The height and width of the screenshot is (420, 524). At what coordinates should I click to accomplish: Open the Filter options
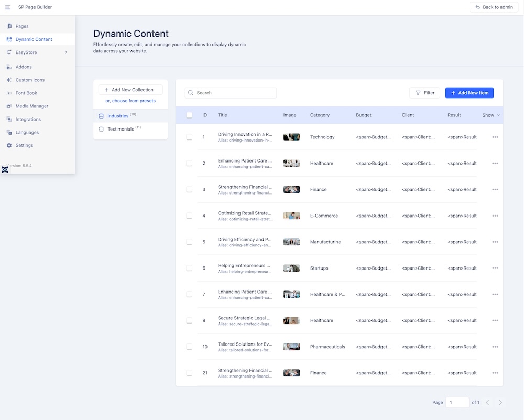pos(424,93)
